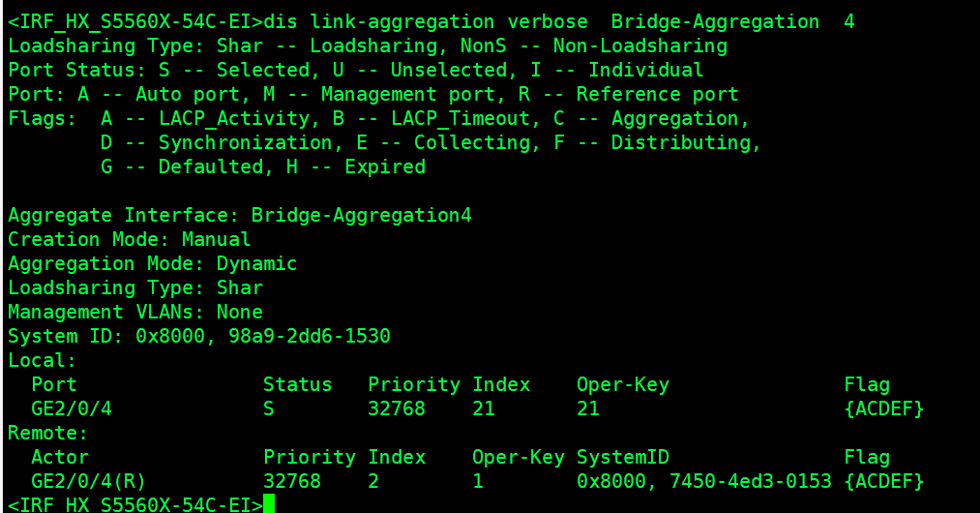Click the remote actor Flag value {ACDEF}
Screen dimensions: 980x513
[x=884, y=481]
